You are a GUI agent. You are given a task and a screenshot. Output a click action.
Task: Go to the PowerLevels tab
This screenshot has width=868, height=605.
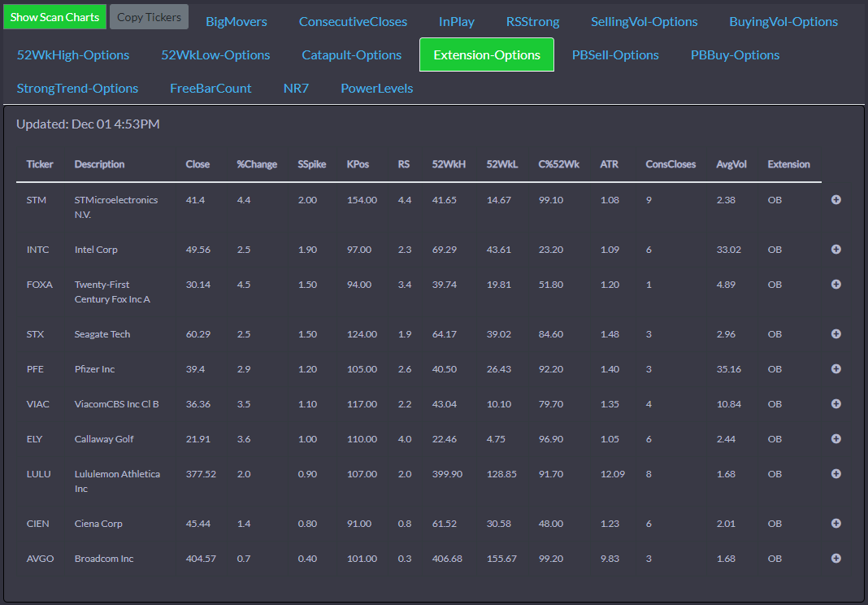coord(377,89)
